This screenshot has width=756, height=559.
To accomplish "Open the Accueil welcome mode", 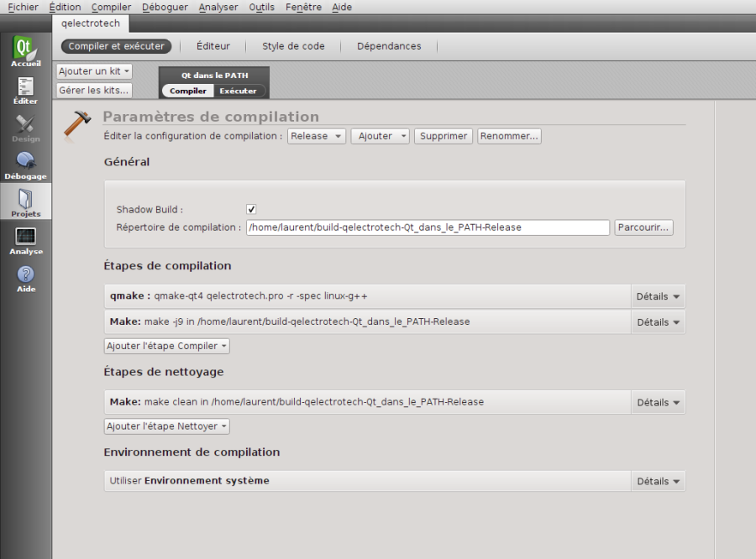I will tap(25, 51).
